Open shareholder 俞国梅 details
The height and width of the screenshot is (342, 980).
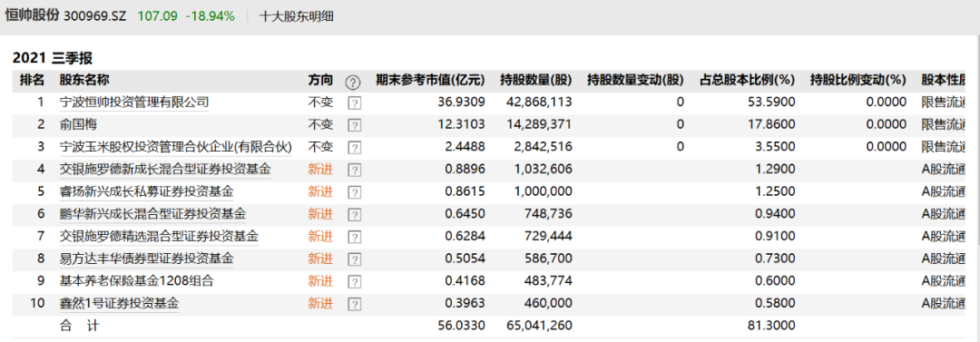coord(78,124)
